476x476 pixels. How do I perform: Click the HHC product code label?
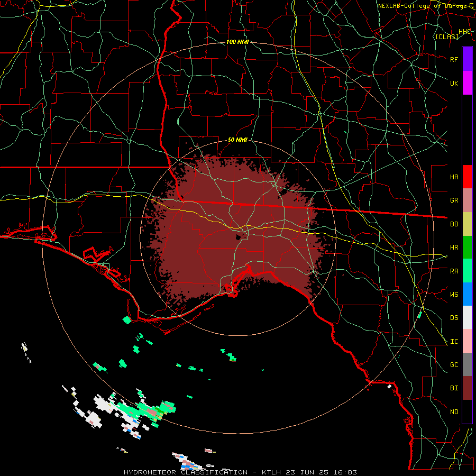click(465, 32)
